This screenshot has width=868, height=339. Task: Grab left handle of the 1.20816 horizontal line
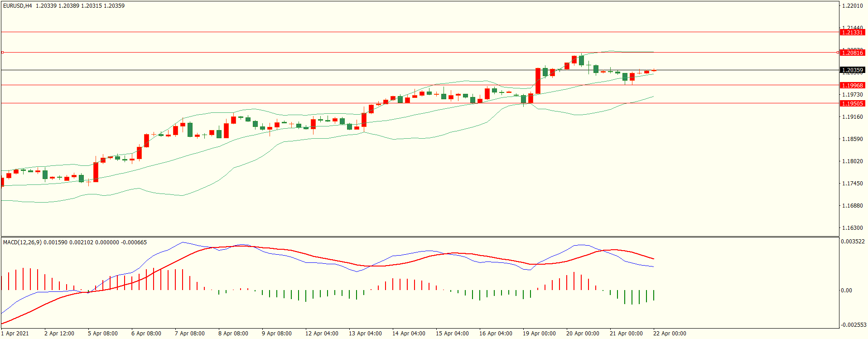coord(2,53)
